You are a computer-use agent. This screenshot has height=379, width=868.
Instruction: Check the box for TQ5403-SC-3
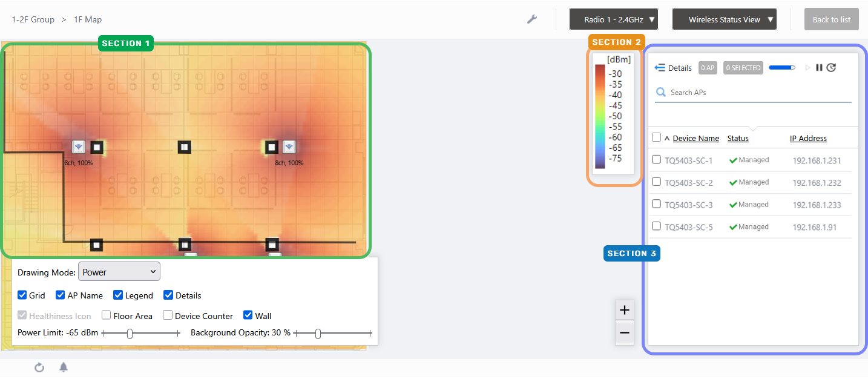pyautogui.click(x=656, y=204)
